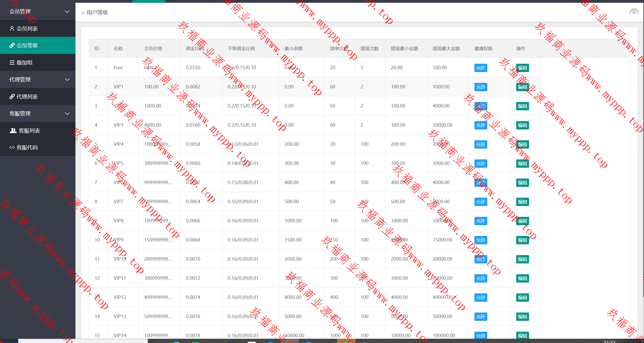Click the users icon beside 客服列表
This screenshot has height=343, width=644.
coord(13,130)
